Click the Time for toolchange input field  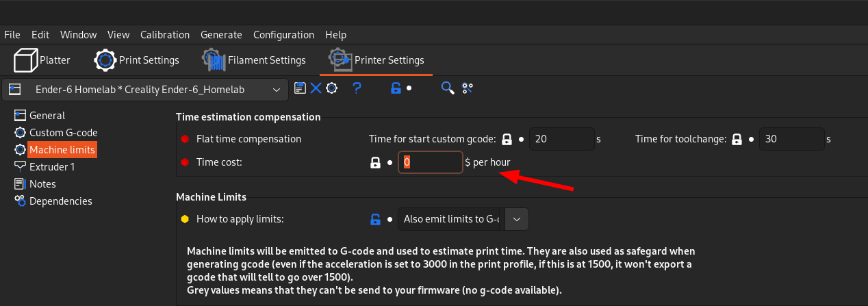(791, 139)
